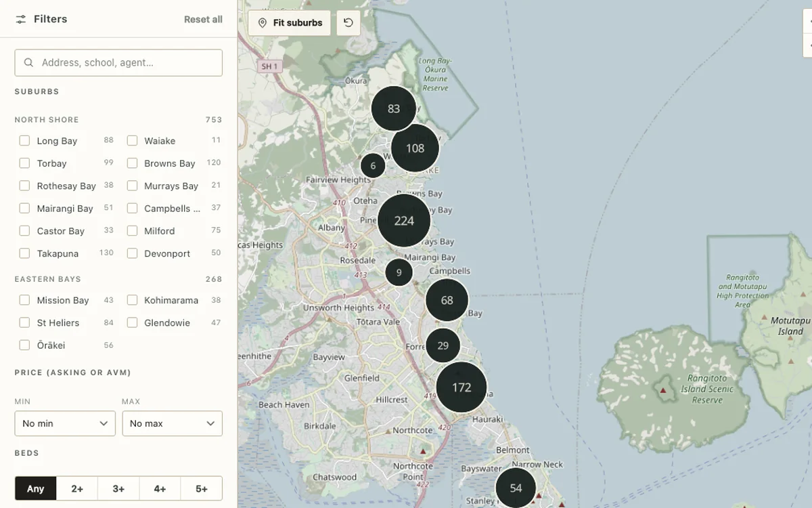Choose the 3+ beds option
This screenshot has width=812, height=508.
[118, 488]
